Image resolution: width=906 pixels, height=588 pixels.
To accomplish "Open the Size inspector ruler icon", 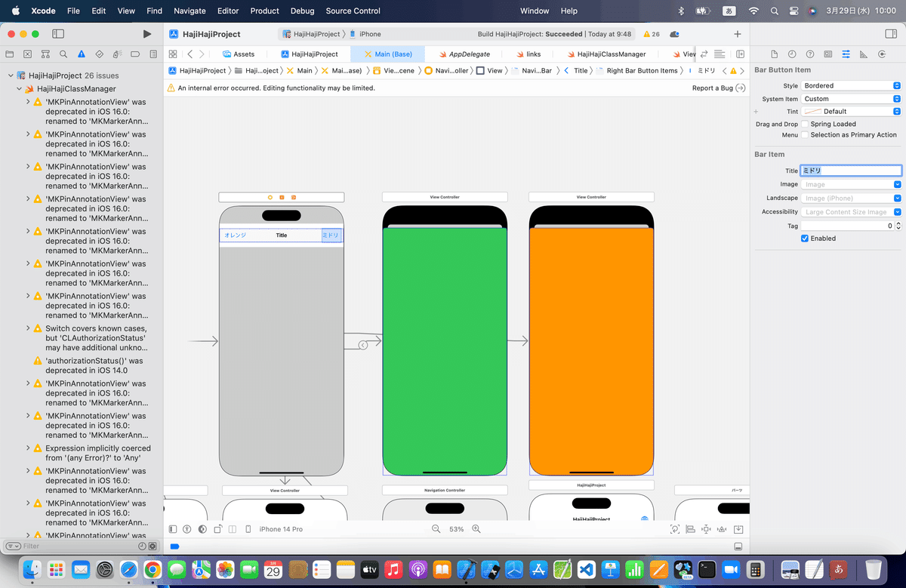I will click(864, 54).
